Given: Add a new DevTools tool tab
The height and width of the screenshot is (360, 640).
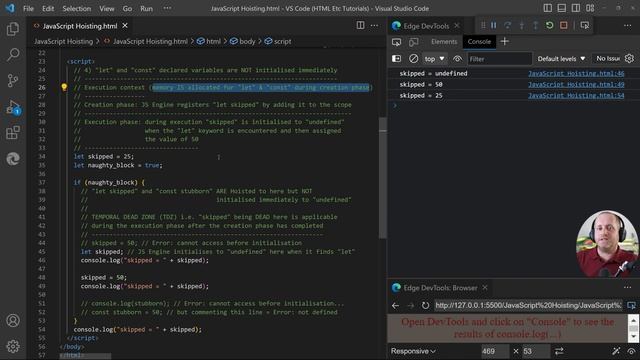Looking at the screenshot, I should coord(504,41).
